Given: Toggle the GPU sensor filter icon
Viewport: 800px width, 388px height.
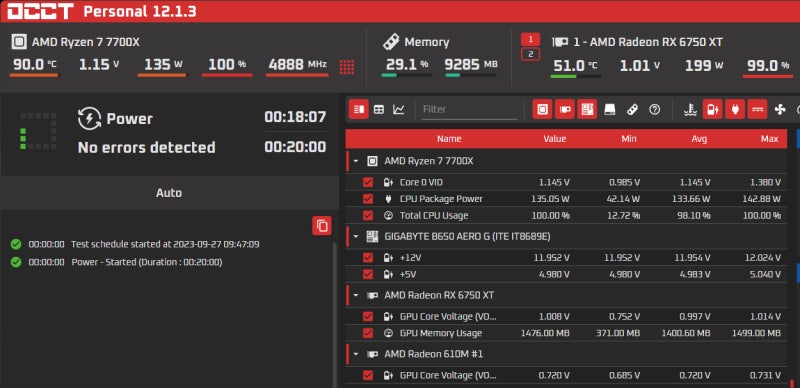Looking at the screenshot, I should (565, 109).
